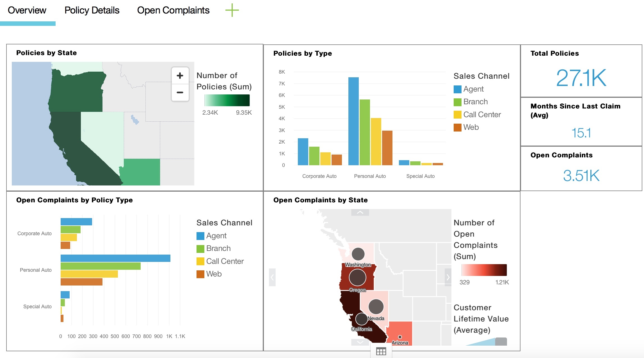Toggle the Agent legend in Policies by Type

tap(472, 89)
